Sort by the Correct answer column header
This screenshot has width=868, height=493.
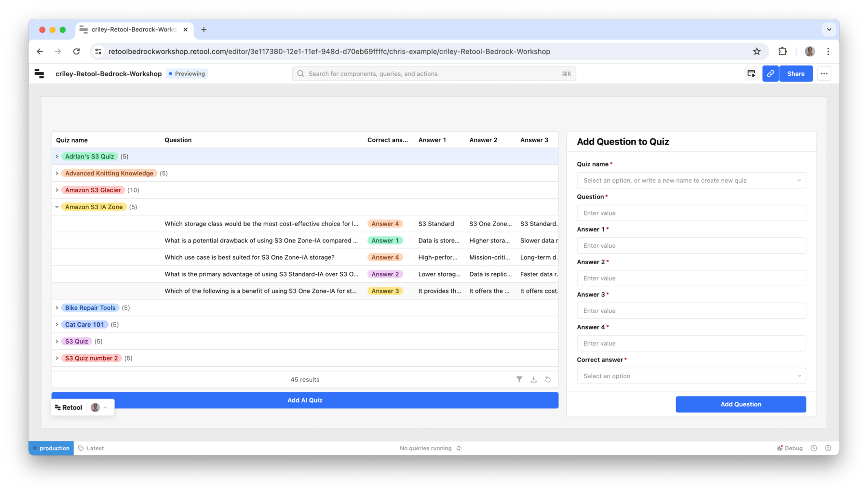pos(387,140)
